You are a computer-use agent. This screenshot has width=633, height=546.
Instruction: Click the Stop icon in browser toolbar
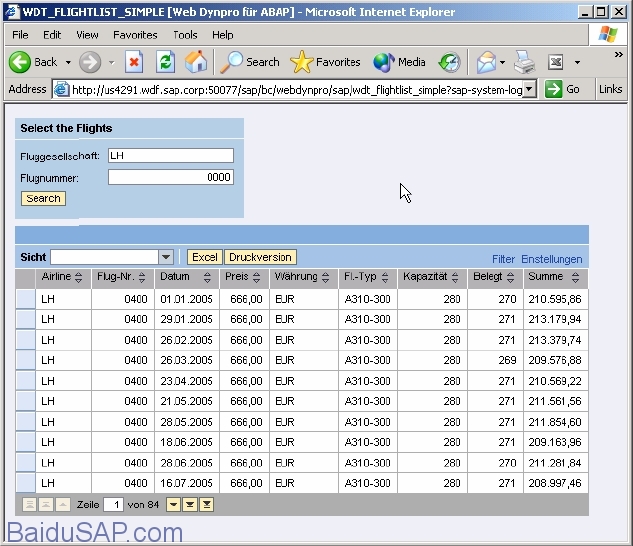(x=134, y=62)
